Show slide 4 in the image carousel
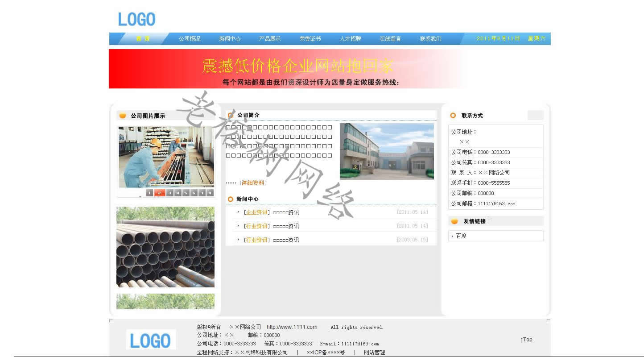The image size is (644, 357). 178,193
